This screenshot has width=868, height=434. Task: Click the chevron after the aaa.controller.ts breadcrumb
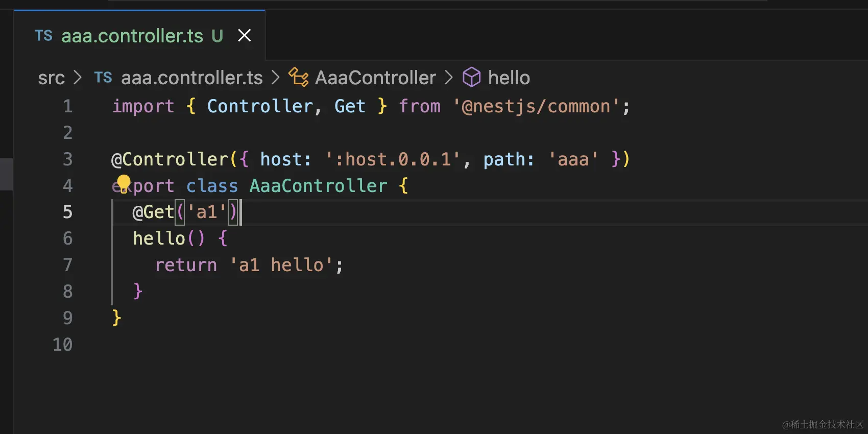[x=276, y=78]
